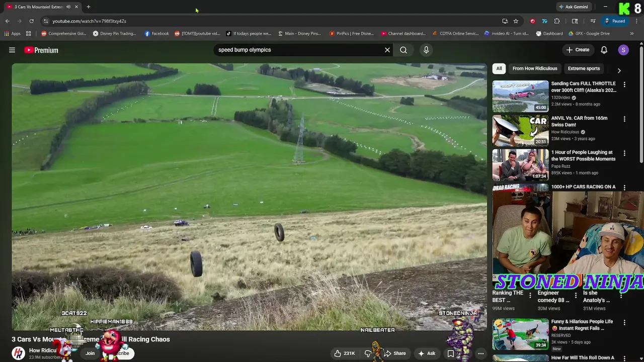Select the 'Extreme sports' chip

tap(584, 68)
